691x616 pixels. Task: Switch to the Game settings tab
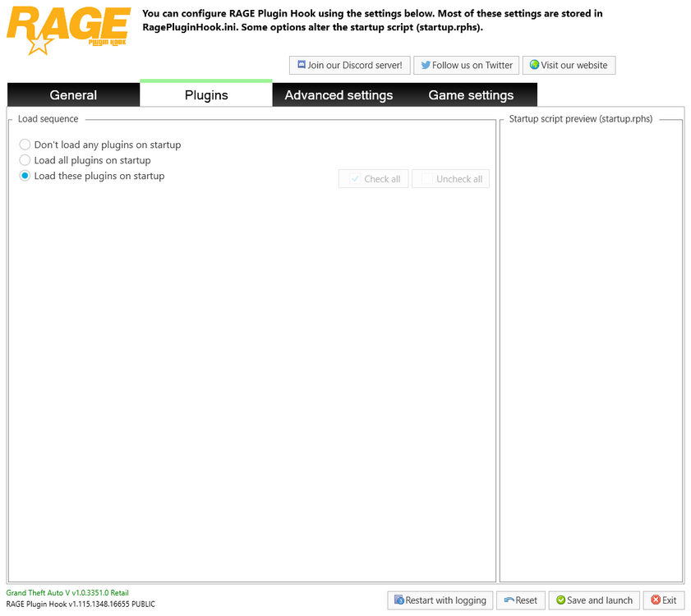pyautogui.click(x=471, y=94)
